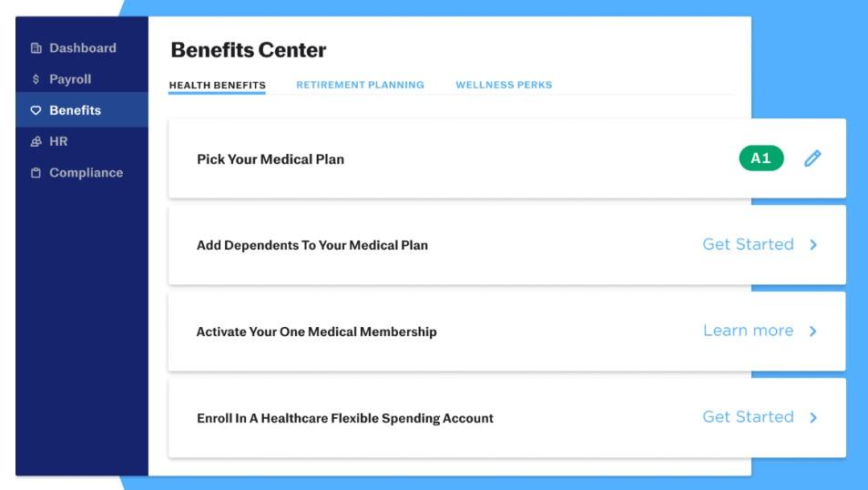Viewport: 868px width, 490px height.
Task: Click Get Started for Flexible Spending Account
Action: coord(748,417)
